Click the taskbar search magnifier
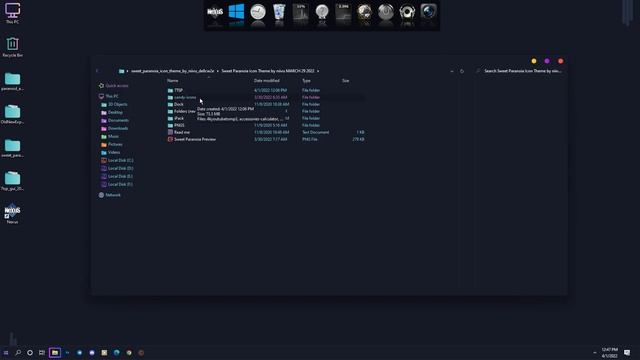The height and width of the screenshot is (360, 640). 18,353
